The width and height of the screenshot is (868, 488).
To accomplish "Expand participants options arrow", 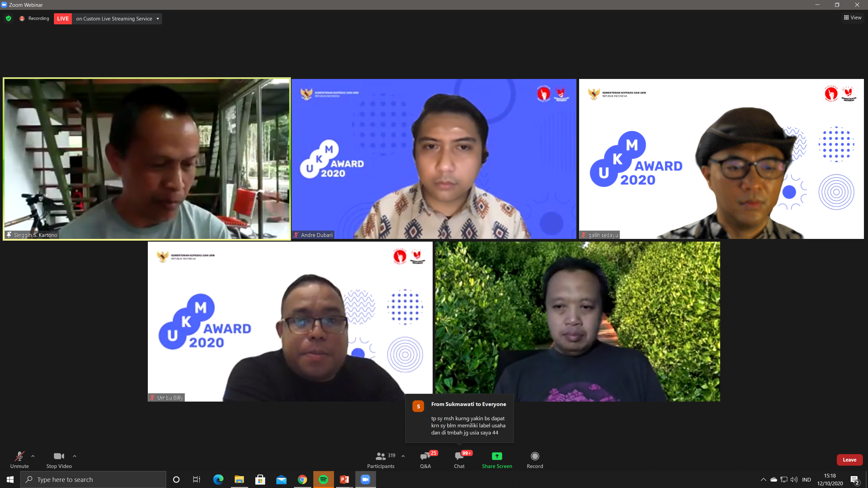I will [403, 456].
